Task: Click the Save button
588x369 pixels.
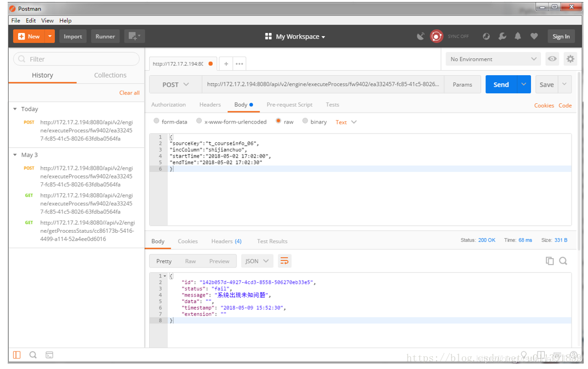Action: pos(546,85)
